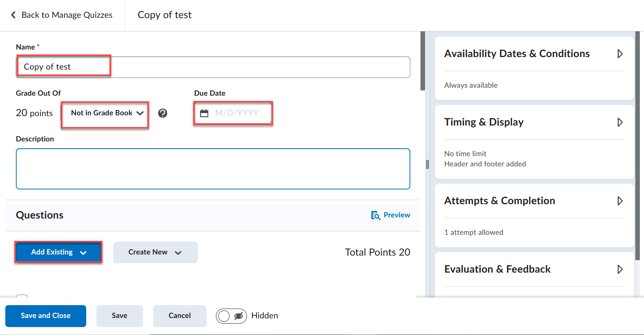644x335 pixels.
Task: Click the Preview magnifier icon
Action: tap(375, 215)
